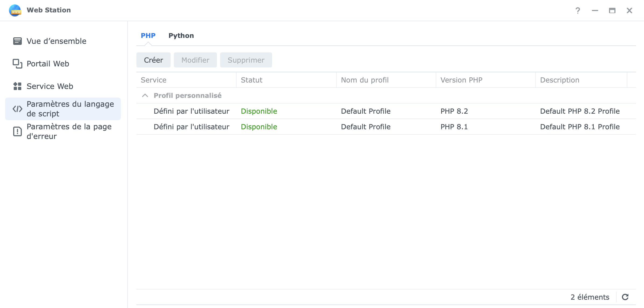Click the Modifier button

[195, 60]
